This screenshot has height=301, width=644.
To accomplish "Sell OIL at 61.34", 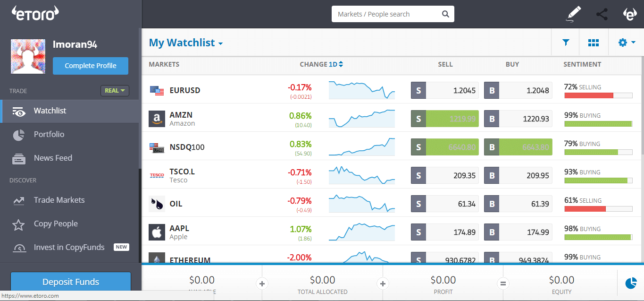I will (x=445, y=204).
